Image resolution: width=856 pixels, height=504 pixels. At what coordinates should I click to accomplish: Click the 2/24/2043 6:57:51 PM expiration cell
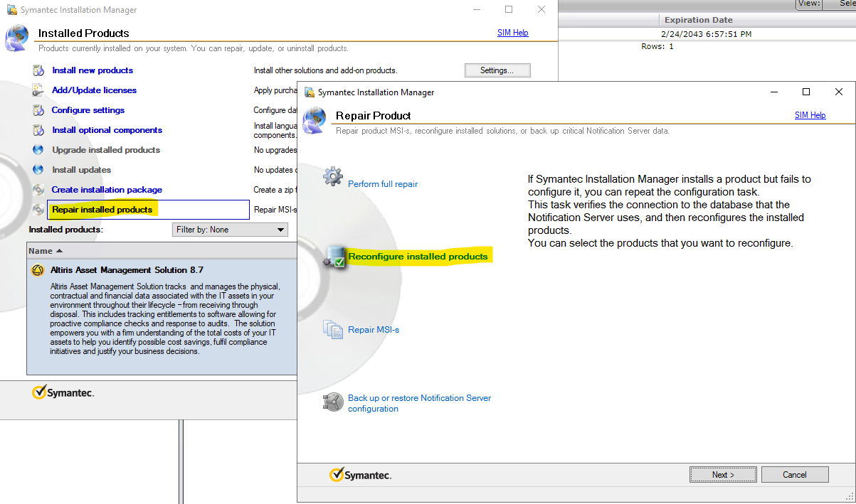(x=706, y=34)
